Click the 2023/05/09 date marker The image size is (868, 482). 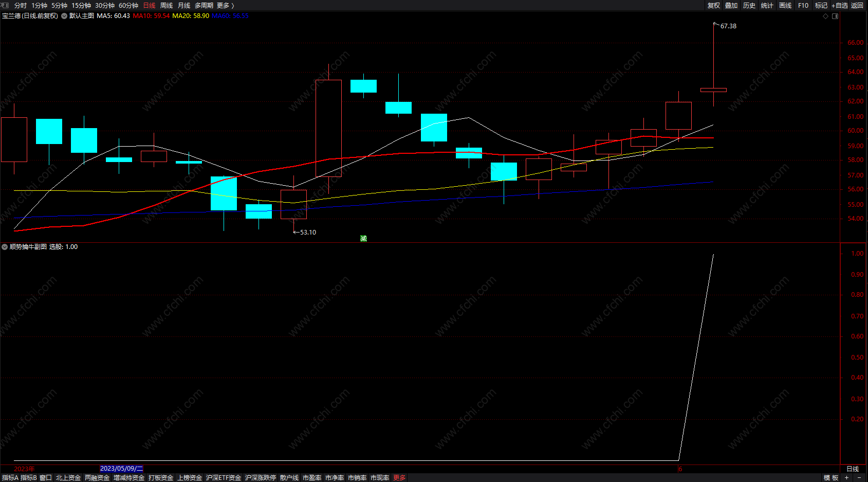[x=121, y=469]
